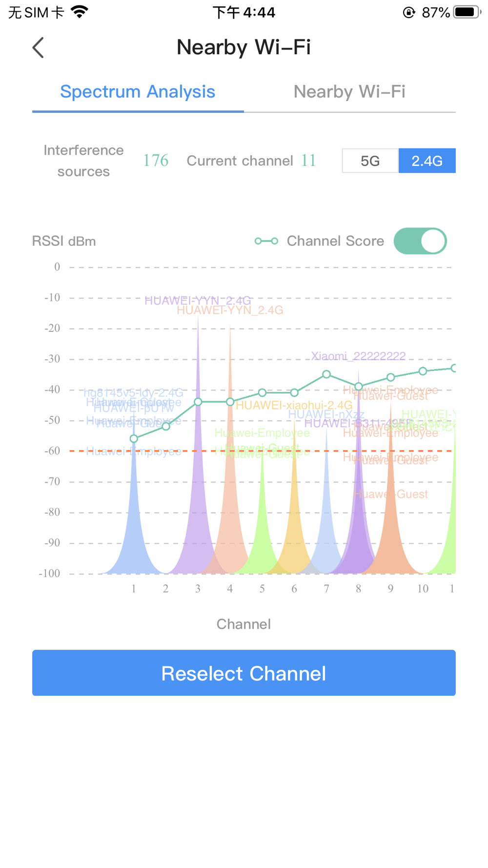Tap the Channel Score legend icon
The image size is (488, 868).
coord(266,241)
